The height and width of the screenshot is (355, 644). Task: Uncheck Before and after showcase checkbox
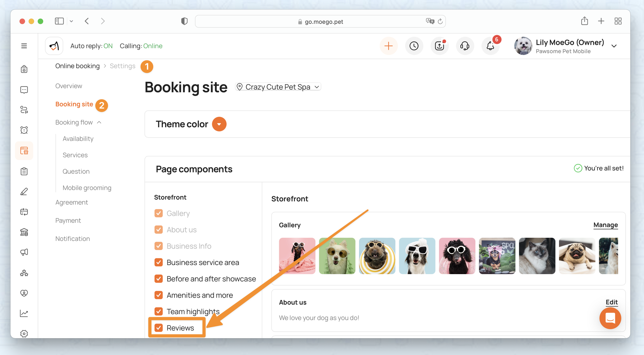coord(158,279)
